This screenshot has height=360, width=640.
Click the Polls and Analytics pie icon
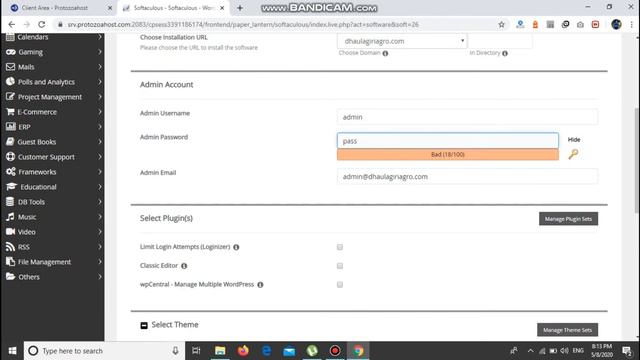click(x=11, y=82)
